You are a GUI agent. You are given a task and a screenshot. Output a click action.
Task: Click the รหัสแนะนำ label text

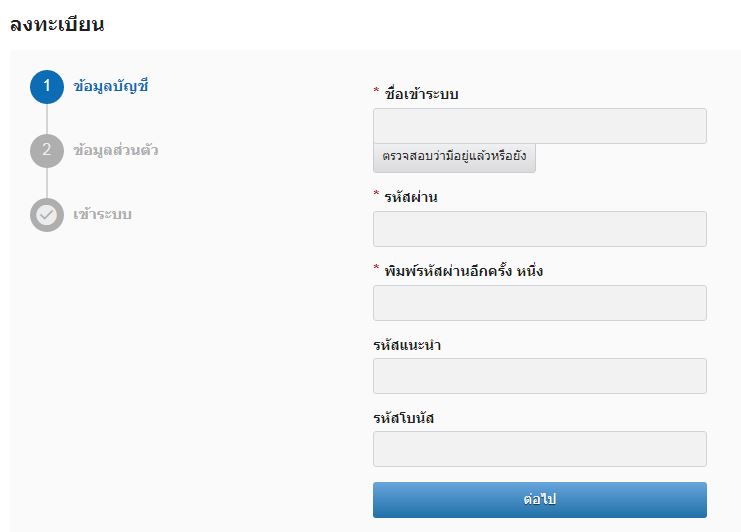pos(407,345)
